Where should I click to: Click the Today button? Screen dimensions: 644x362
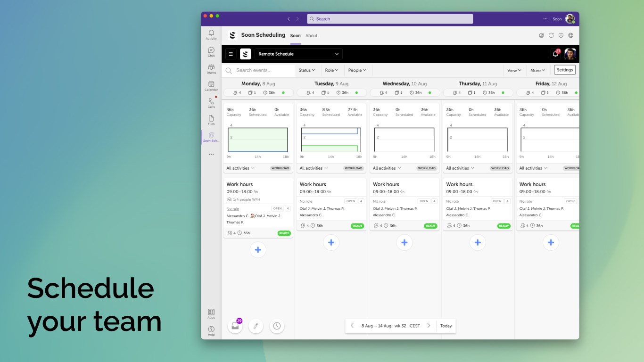click(x=446, y=326)
